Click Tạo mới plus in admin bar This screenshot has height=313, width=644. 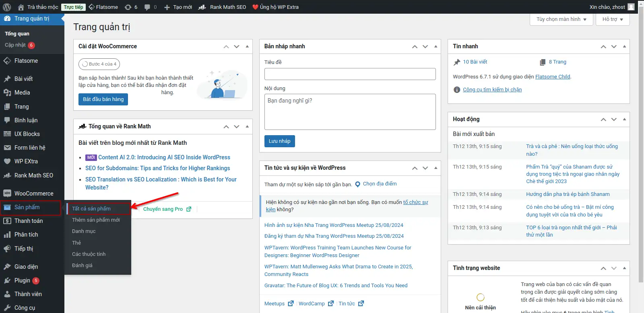[178, 7]
